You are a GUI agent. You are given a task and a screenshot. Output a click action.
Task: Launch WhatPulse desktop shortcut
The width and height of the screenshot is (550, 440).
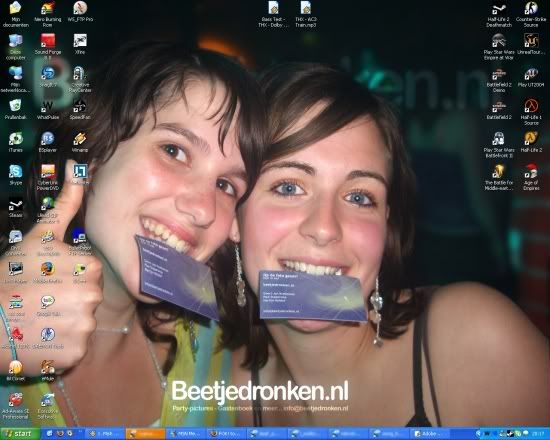[x=48, y=109]
